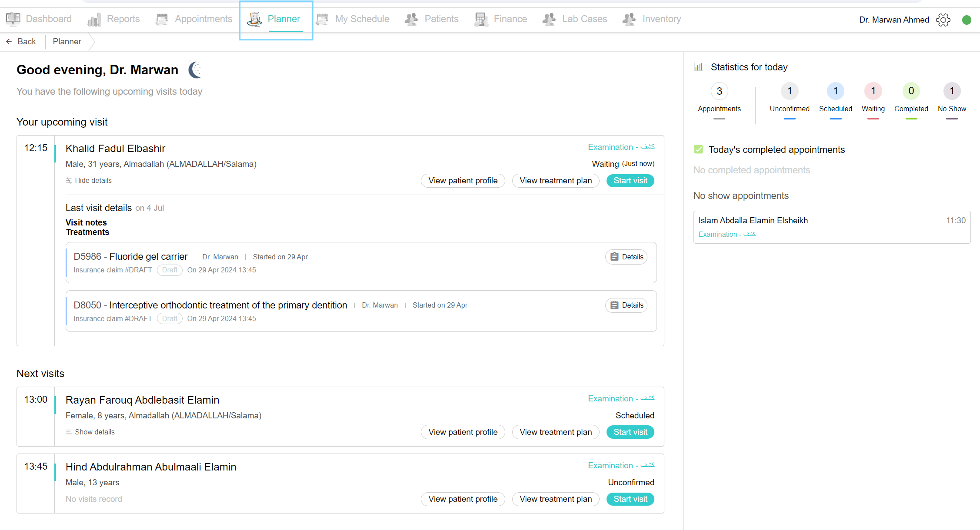
Task: Open the settings gear icon
Action: pyautogui.click(x=943, y=20)
